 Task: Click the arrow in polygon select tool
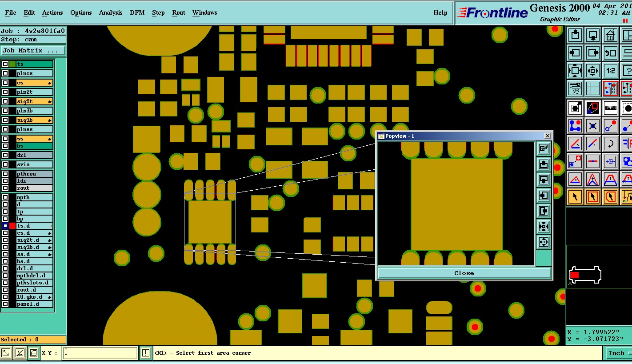point(611,196)
